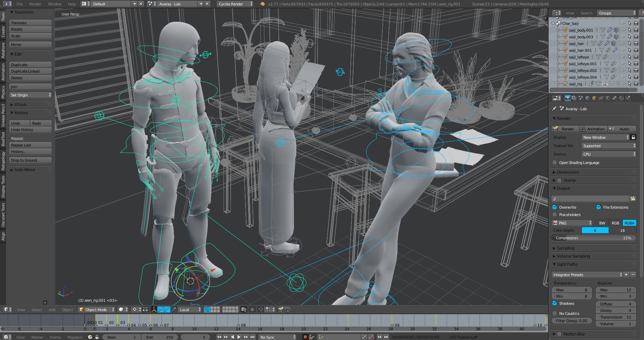Enable the Scale manipulator handle
The image size is (644, 340).
(174, 310)
